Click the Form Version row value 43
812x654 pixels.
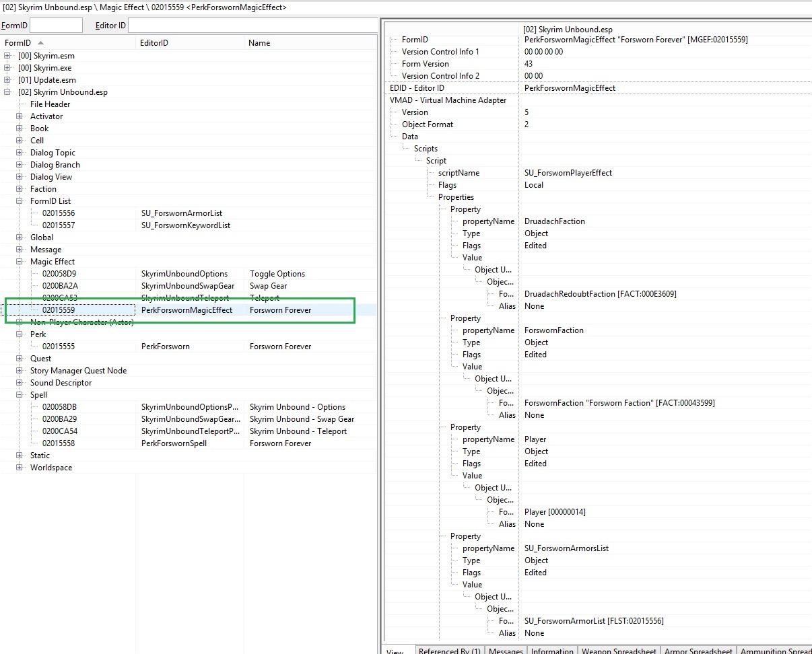tap(529, 64)
